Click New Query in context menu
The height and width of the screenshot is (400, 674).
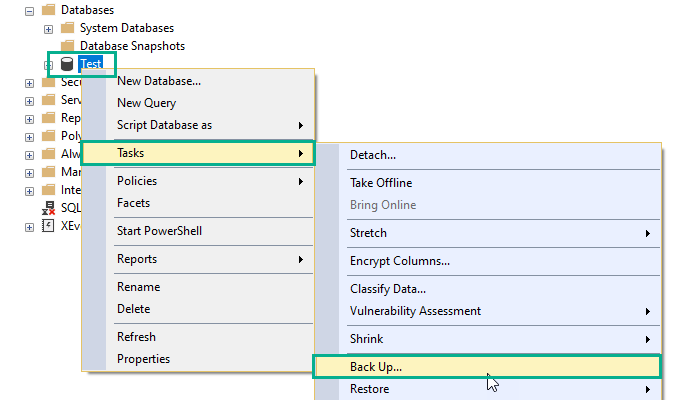pos(146,103)
